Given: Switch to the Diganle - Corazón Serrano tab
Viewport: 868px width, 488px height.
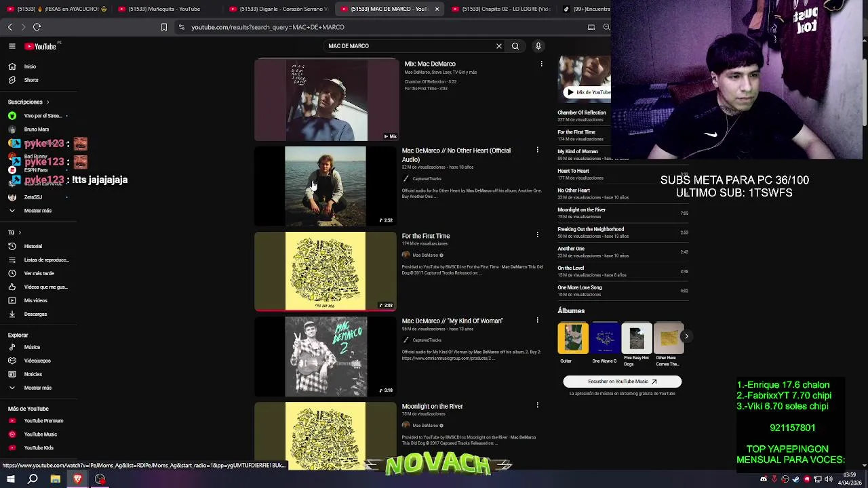Looking at the screenshot, I should [x=278, y=9].
